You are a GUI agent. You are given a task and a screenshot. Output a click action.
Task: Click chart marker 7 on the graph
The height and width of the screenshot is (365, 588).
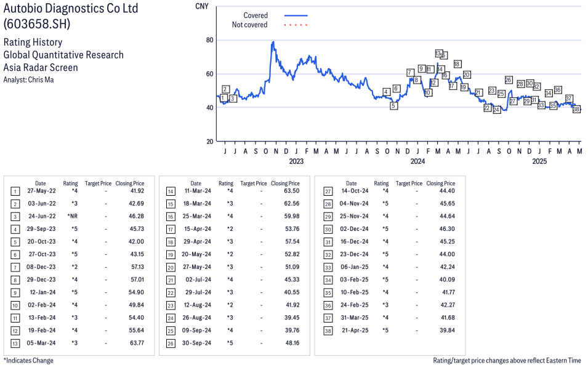click(410, 73)
